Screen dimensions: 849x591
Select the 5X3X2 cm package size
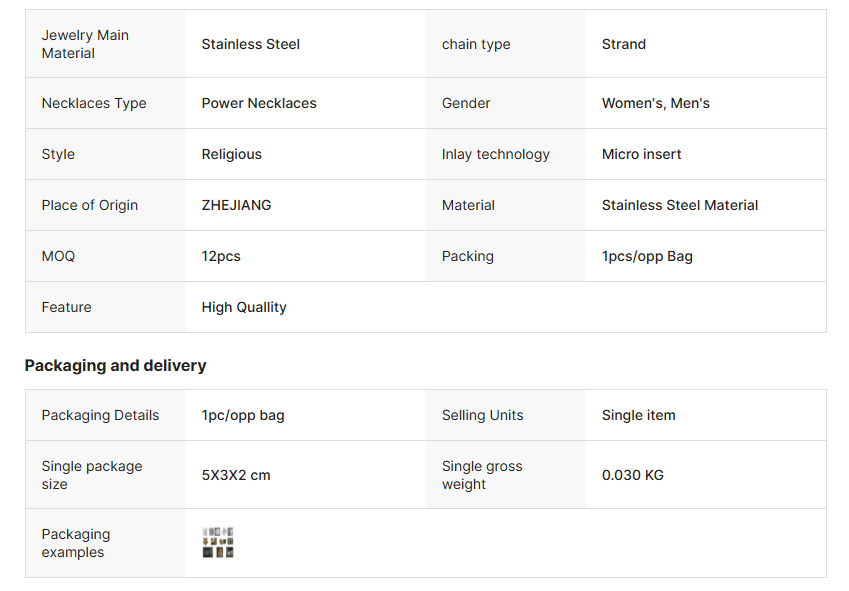tap(236, 475)
